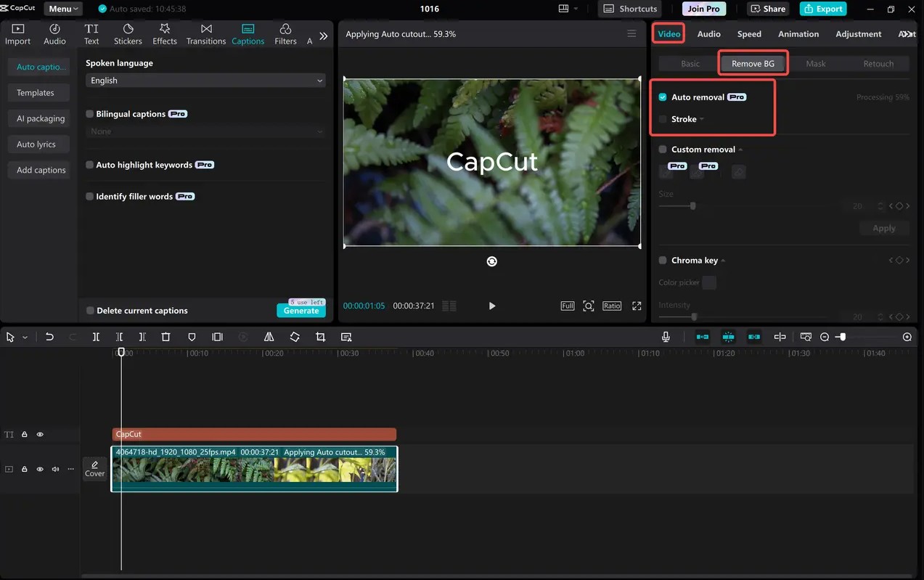Screen dimensions: 924x580
Task: Enable Identify filler words checkbox
Action: [x=90, y=196]
